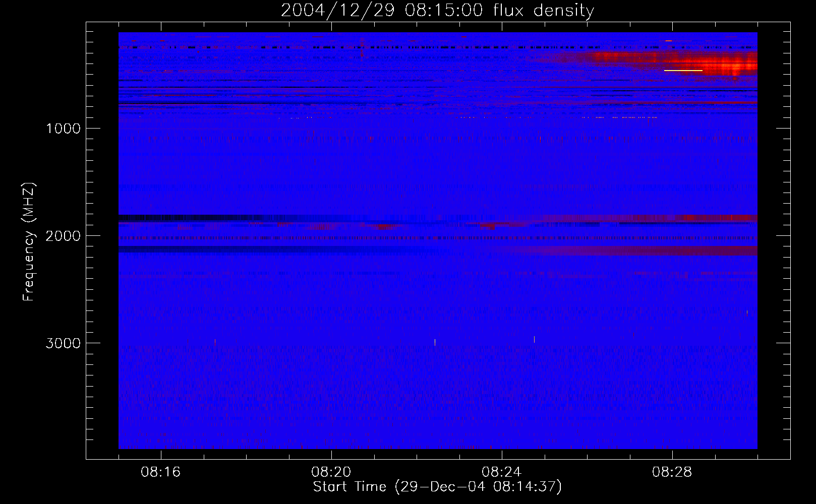Viewport: 816px width, 504px height.
Task: Click the 08:24 time tick label
Action: point(502,472)
